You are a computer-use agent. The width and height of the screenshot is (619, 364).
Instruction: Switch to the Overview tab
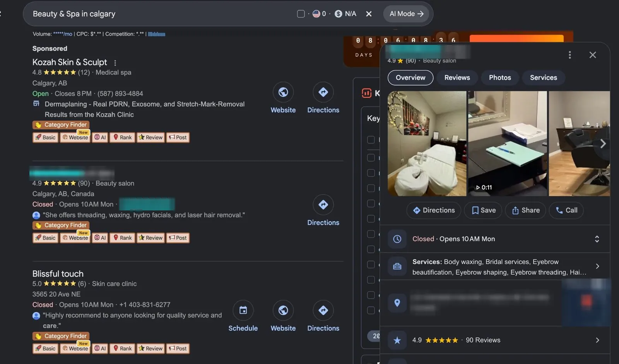click(x=410, y=78)
